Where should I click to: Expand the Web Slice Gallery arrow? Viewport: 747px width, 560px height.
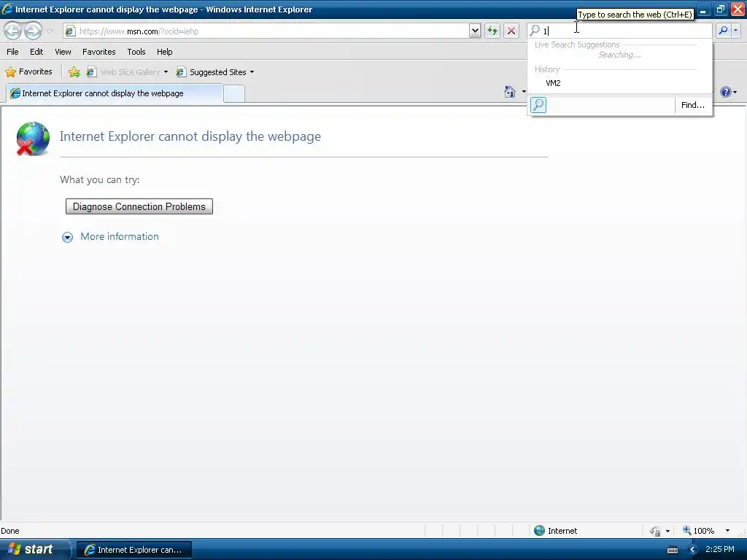[166, 72]
